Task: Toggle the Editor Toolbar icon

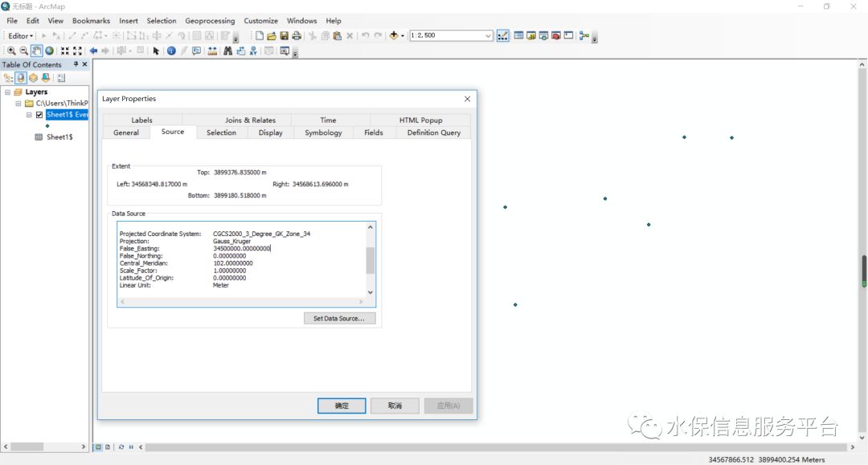Action: (x=502, y=35)
